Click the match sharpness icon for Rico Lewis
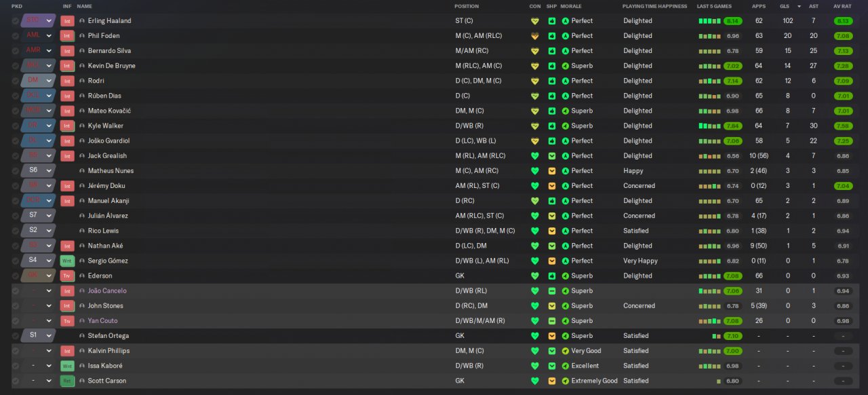The height and width of the screenshot is (395, 868). 552,231
